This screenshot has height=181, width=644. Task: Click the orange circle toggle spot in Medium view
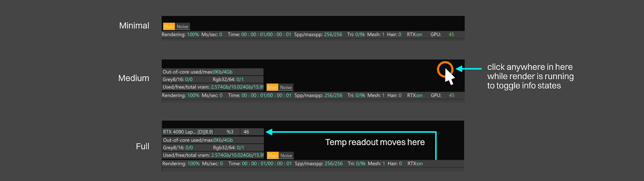pos(445,69)
